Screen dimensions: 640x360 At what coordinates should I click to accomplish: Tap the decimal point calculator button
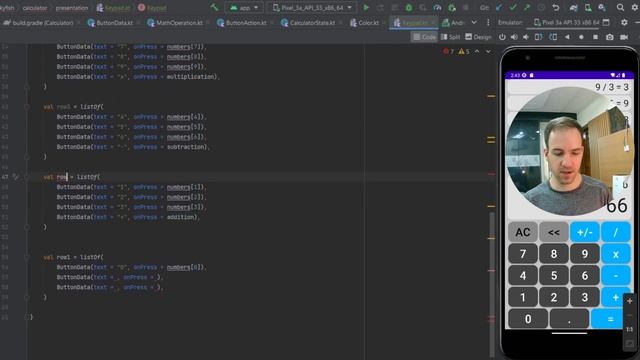click(569, 319)
